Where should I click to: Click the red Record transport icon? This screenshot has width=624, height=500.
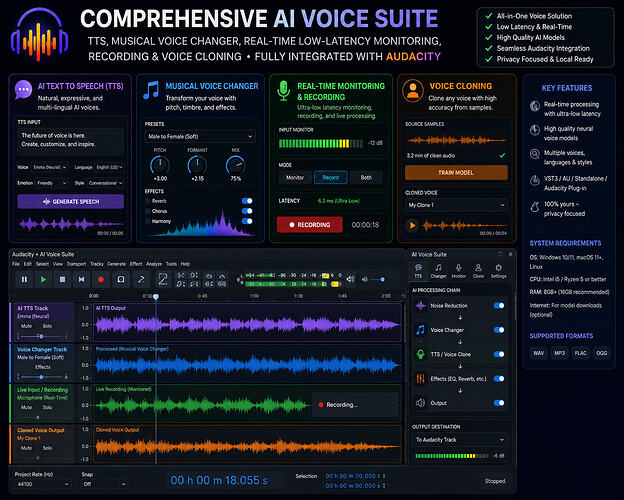(x=101, y=279)
